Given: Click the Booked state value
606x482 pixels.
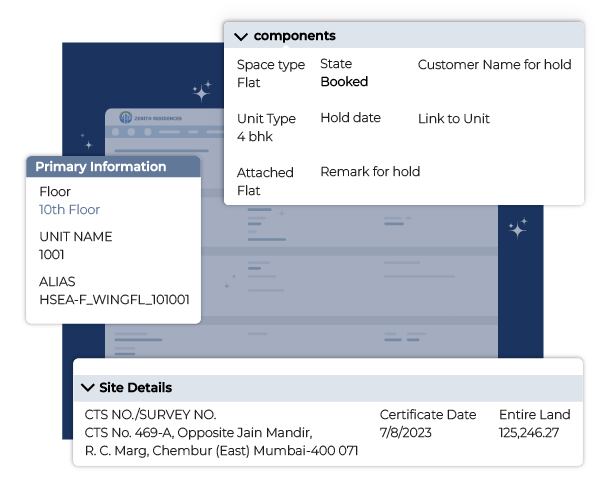Looking at the screenshot, I should coord(344,82).
